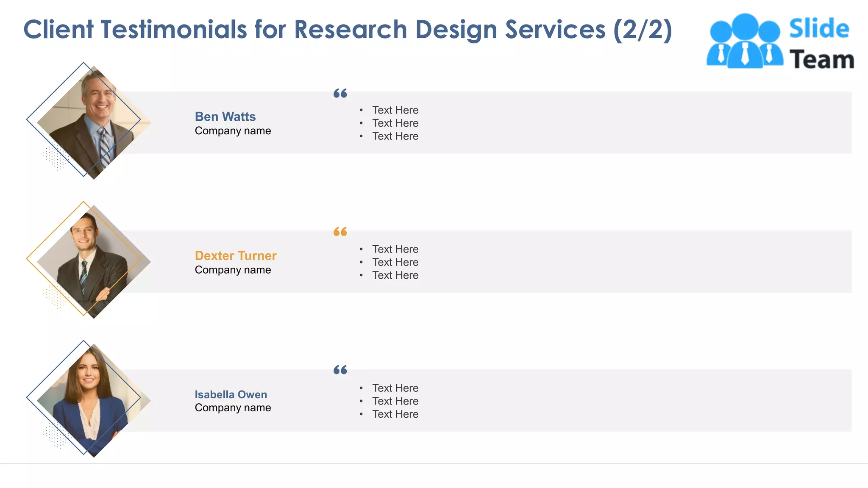Click third 'Text Here' bullet in Ben Watts row
The height and width of the screenshot is (488, 868).
point(395,136)
